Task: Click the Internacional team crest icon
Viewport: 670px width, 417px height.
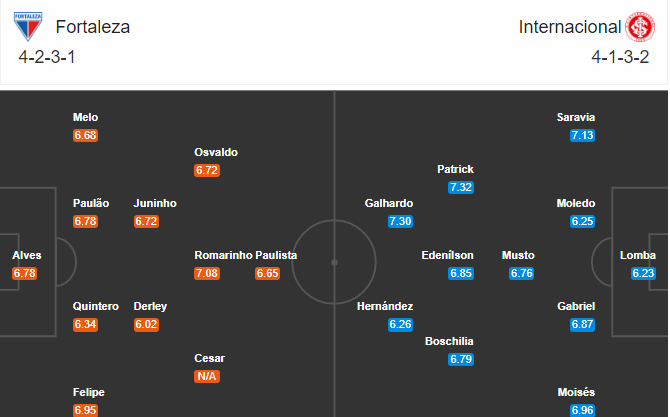Action: pos(640,27)
